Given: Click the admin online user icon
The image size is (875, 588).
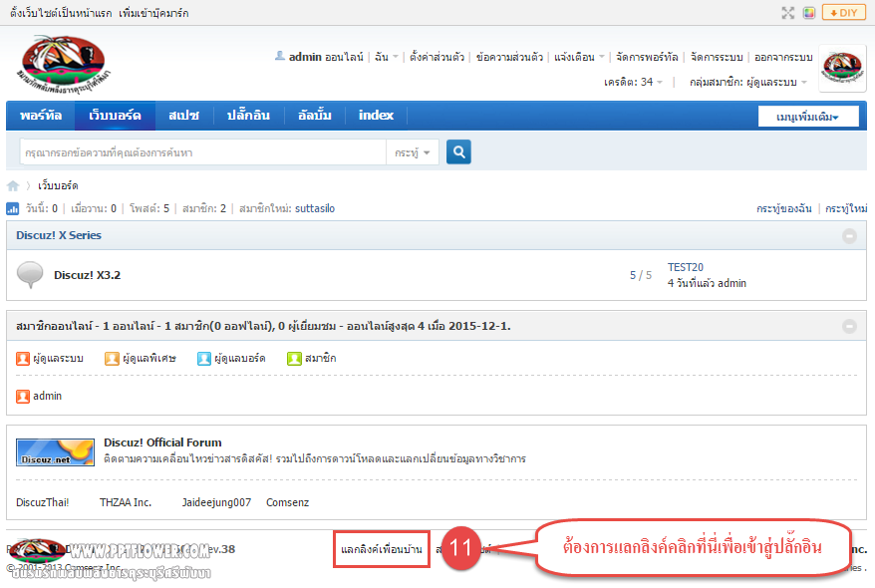Looking at the screenshot, I should [23, 397].
